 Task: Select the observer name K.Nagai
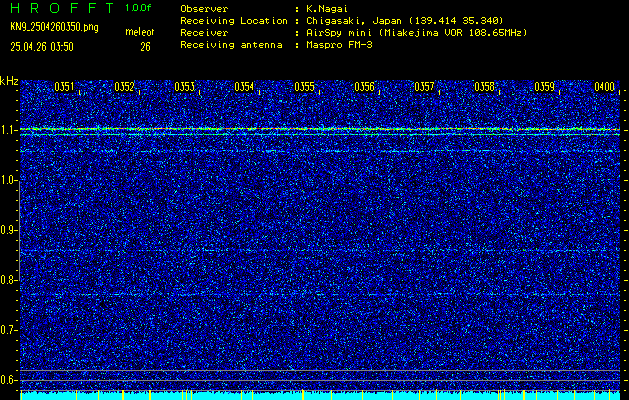tap(329, 8)
